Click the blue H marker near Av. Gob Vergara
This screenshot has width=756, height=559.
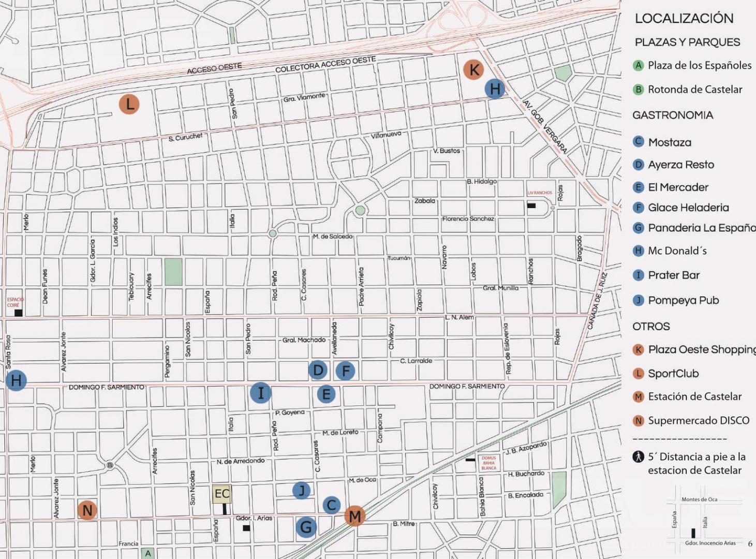coord(495,89)
